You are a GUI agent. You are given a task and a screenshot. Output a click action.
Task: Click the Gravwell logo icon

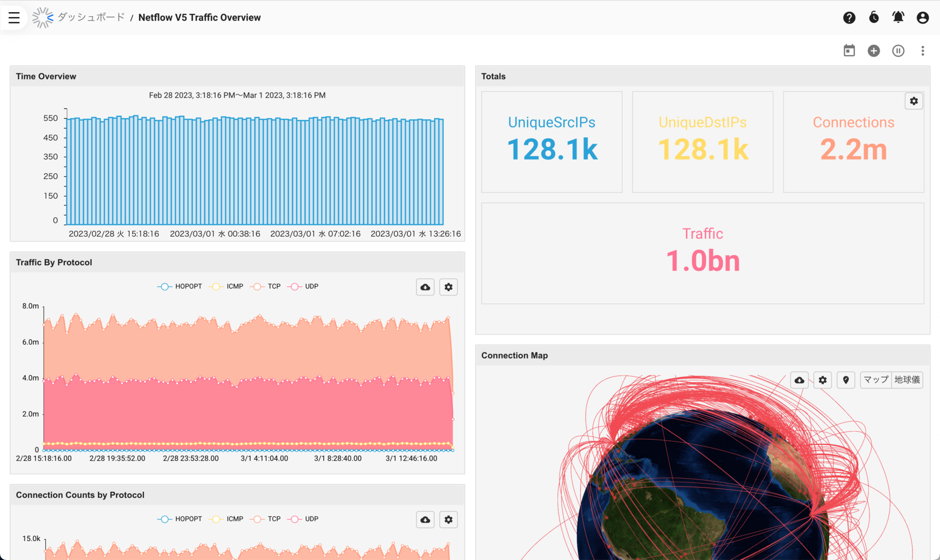(x=43, y=17)
